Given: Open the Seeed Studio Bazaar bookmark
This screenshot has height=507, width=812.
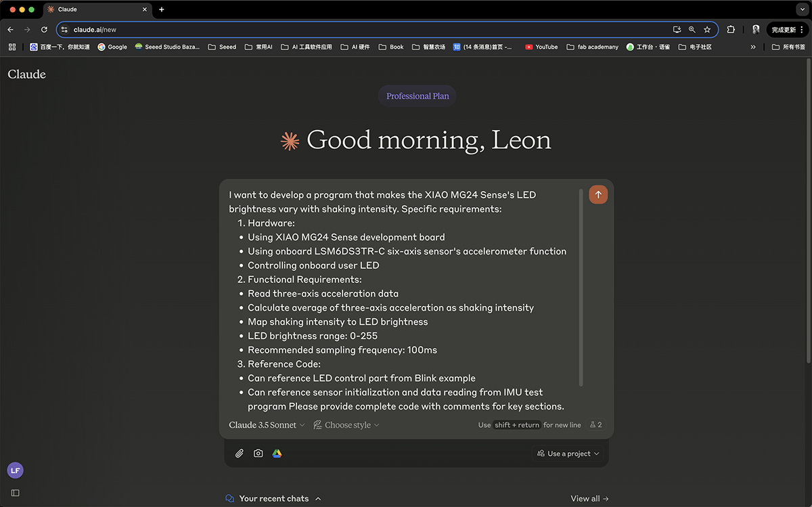Looking at the screenshot, I should click(x=167, y=47).
